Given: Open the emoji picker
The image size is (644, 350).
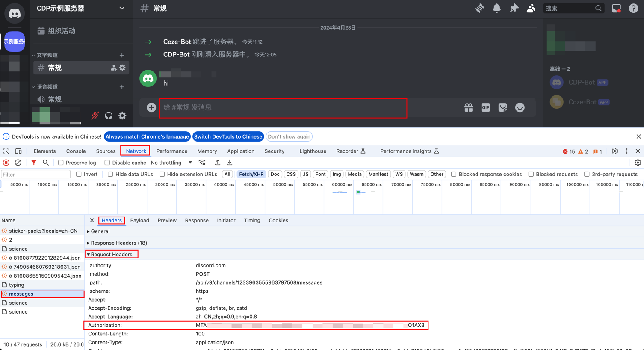Looking at the screenshot, I should [x=520, y=107].
